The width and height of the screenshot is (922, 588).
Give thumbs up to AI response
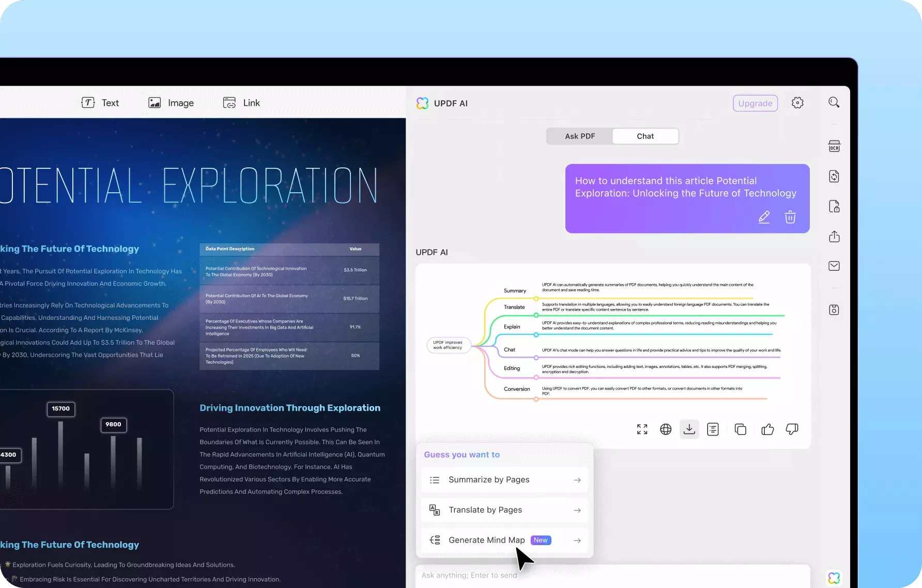pos(767,429)
